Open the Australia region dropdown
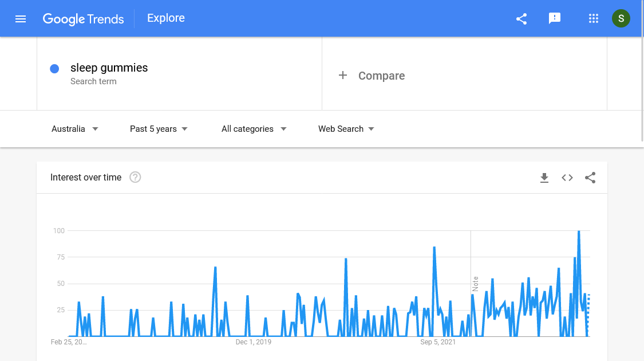The height and width of the screenshot is (361, 644). coord(75,129)
